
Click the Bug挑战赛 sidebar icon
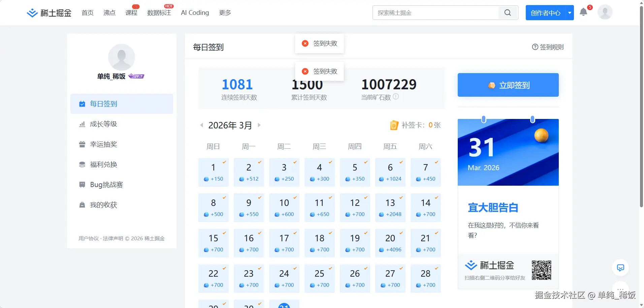[82, 185]
